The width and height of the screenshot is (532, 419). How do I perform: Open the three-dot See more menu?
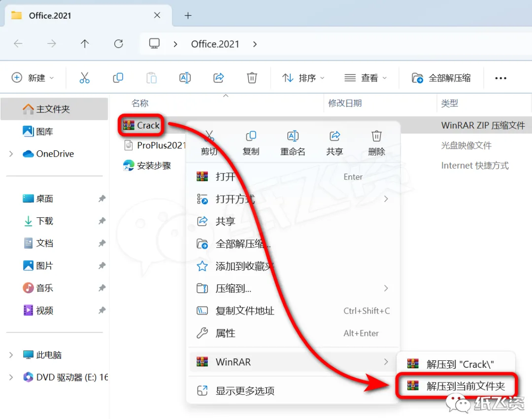[500, 78]
